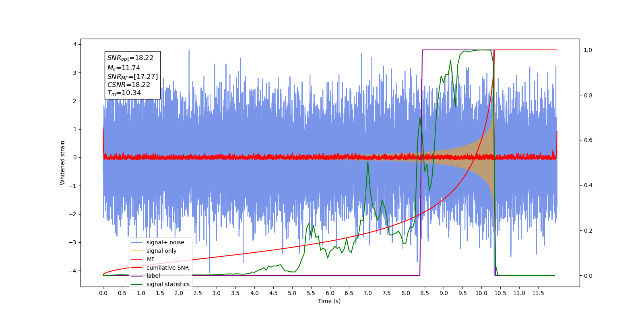Click the left y-axis tick label −2
The width and height of the screenshot is (644, 322).
click(x=73, y=214)
